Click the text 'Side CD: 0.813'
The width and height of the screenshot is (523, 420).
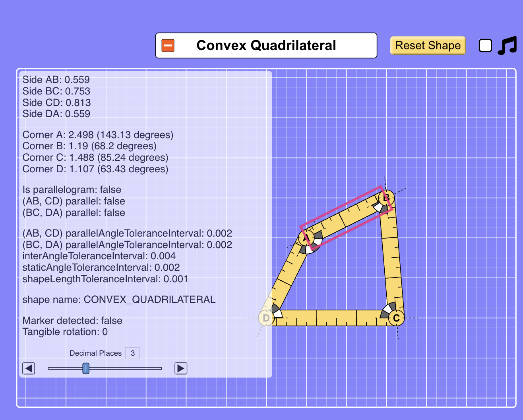tap(57, 103)
